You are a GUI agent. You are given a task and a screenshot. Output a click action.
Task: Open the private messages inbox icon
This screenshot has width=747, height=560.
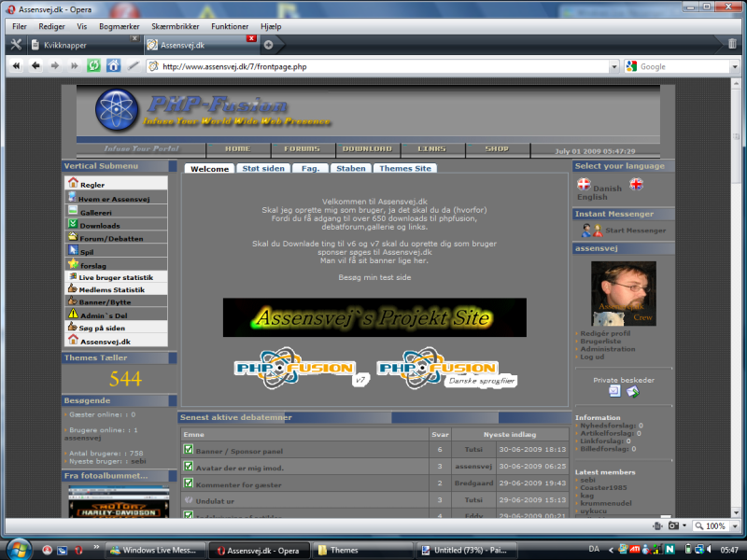click(614, 391)
